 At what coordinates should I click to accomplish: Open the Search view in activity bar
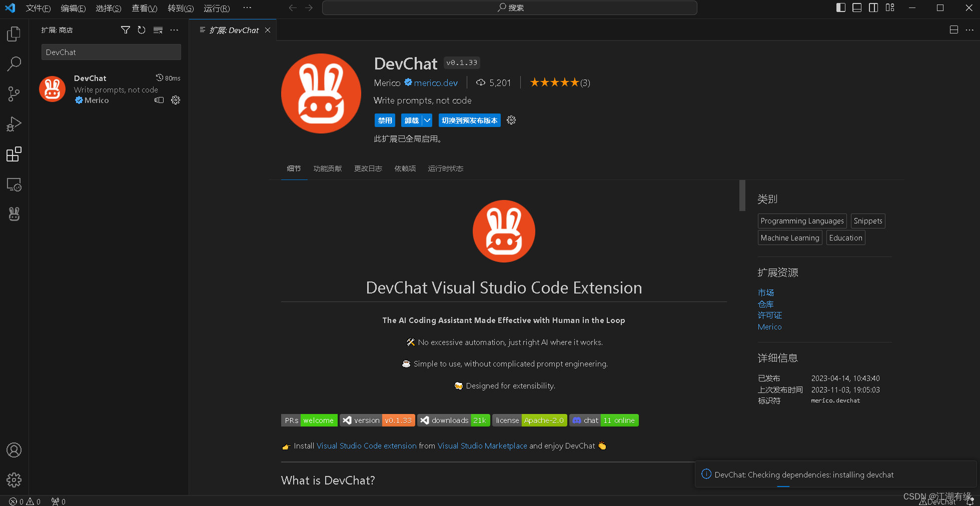click(14, 64)
